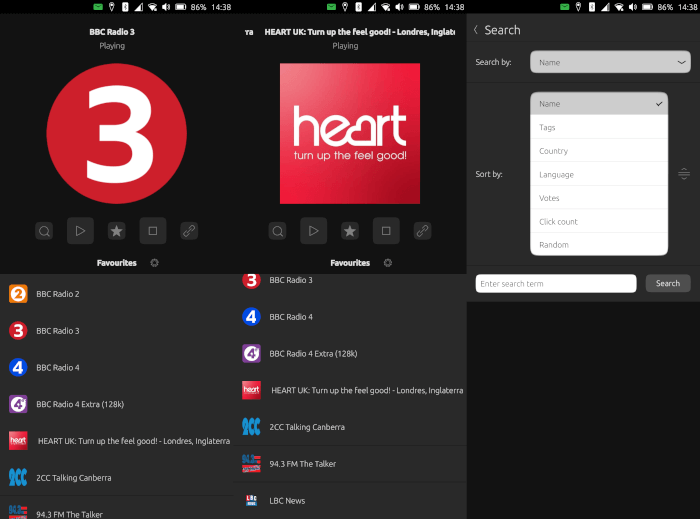Click the link icon in the BBC Radio 3 player

pyautogui.click(x=189, y=231)
